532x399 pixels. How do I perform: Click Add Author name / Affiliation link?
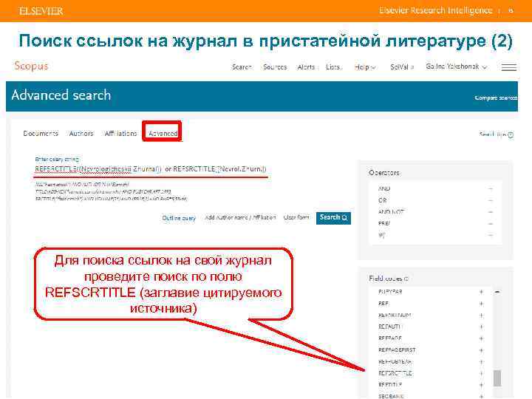(240, 217)
